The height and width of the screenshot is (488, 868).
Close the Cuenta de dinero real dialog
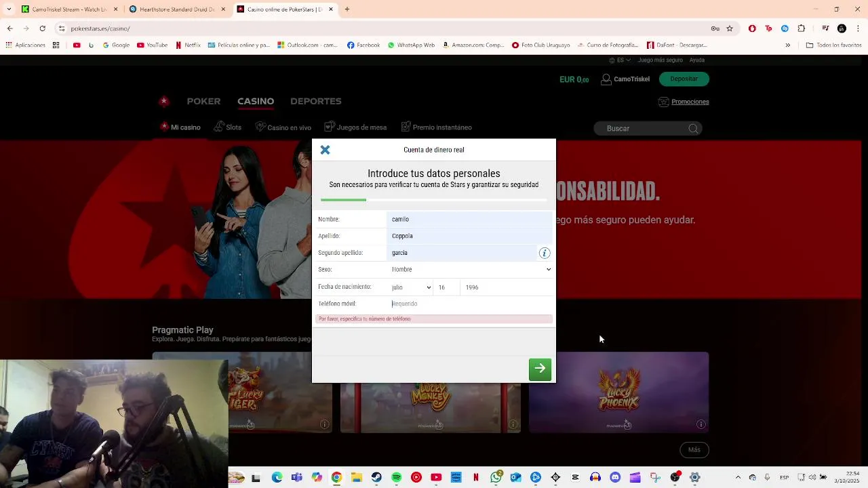coord(325,150)
